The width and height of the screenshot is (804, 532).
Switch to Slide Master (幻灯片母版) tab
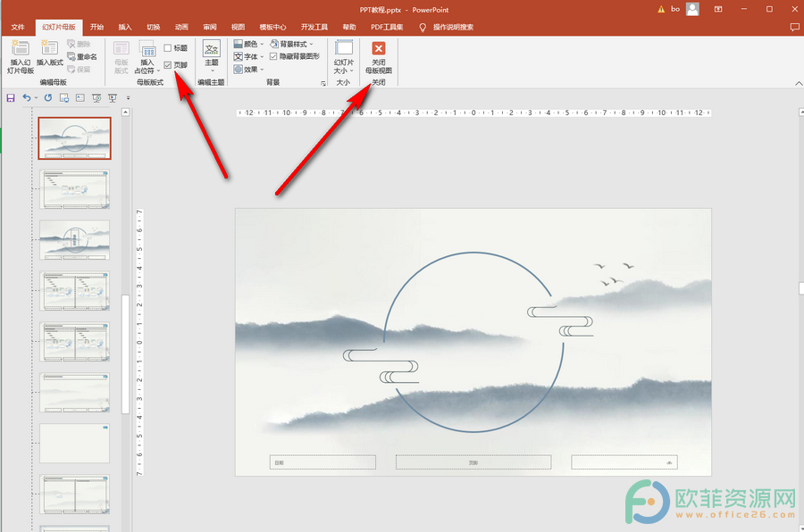pos(59,27)
